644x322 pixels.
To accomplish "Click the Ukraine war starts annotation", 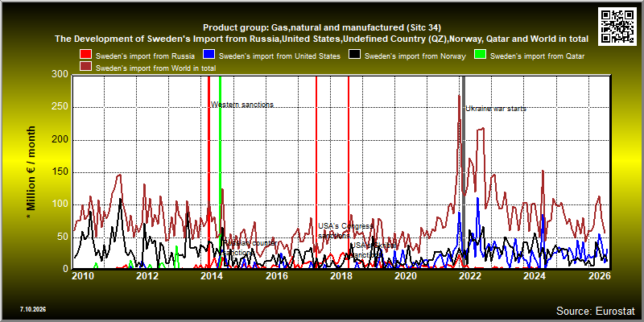I will [x=496, y=109].
